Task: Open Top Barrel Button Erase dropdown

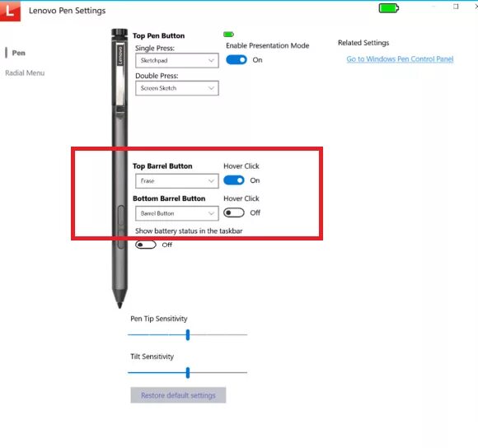Action: tap(177, 181)
